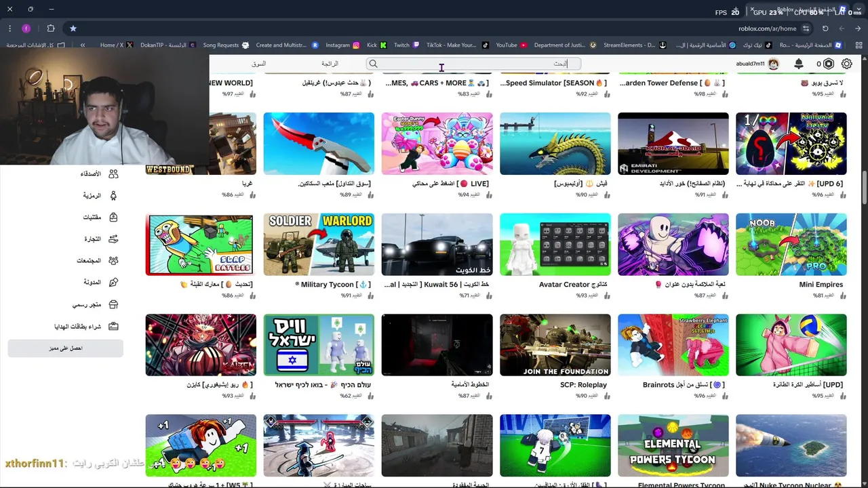The image size is (868, 488).
Task: Open الرمزية (Avatar) in the sidebar
Action: click(100, 196)
